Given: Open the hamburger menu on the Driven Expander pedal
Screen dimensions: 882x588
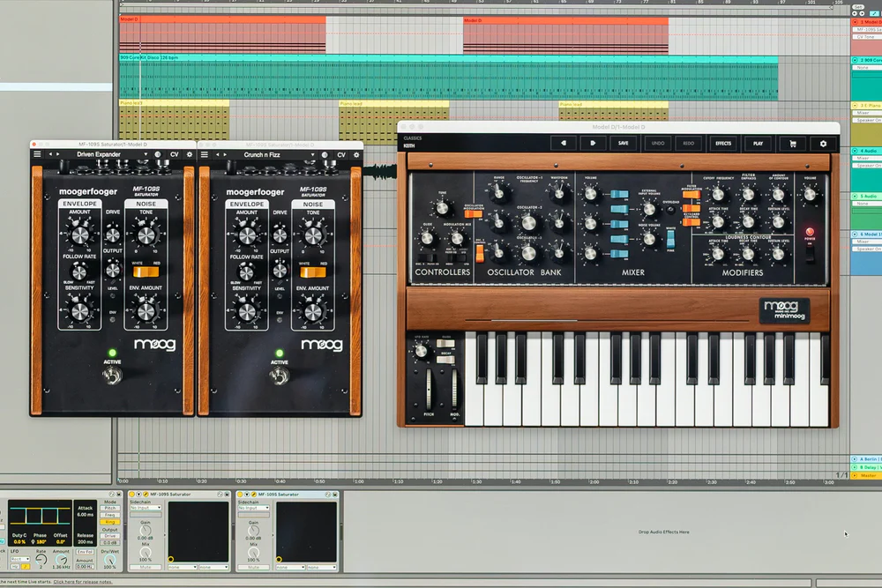Looking at the screenshot, I should coord(37,153).
